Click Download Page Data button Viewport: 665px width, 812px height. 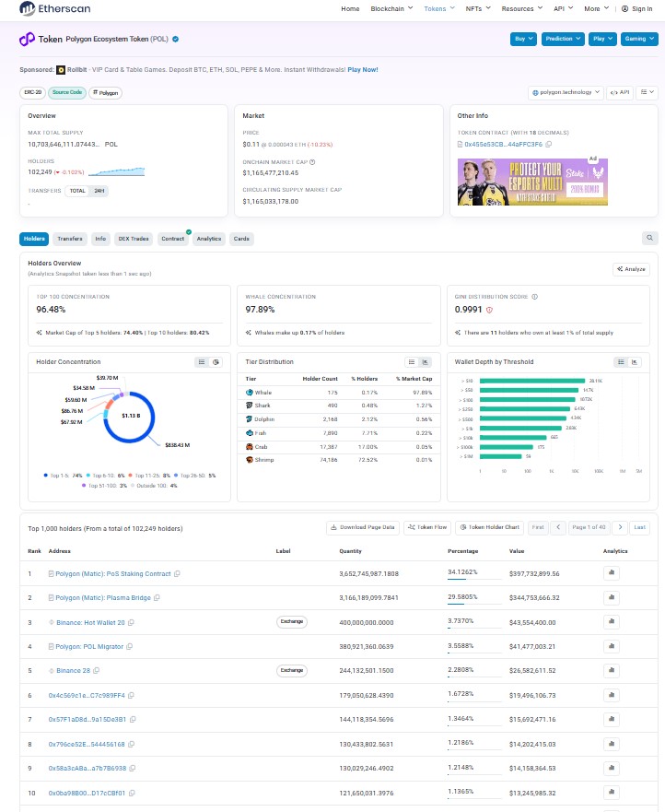tap(363, 527)
